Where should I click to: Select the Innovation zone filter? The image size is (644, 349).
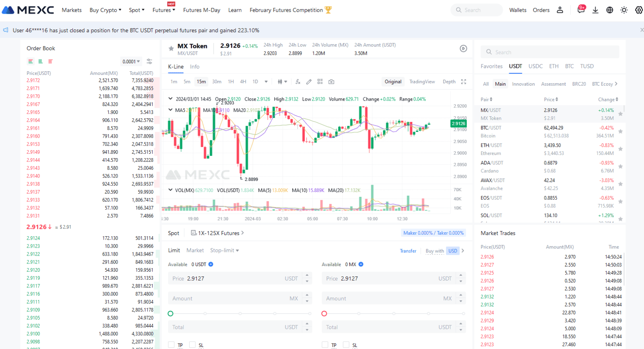523,84
